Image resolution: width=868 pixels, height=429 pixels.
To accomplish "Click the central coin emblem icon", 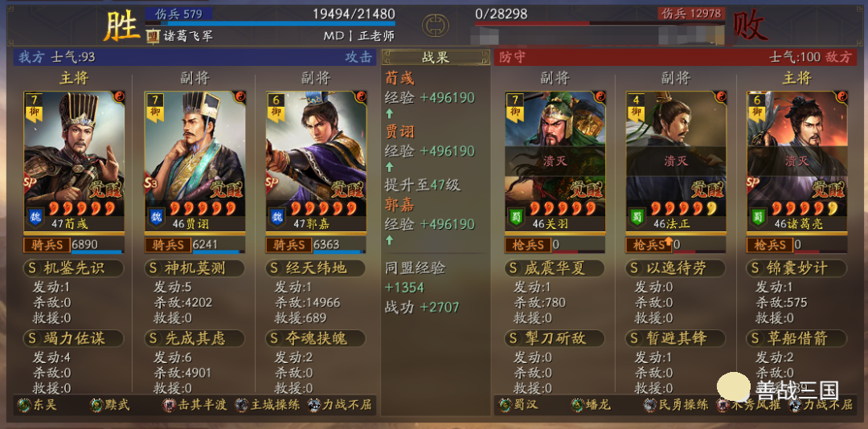I will click(435, 26).
